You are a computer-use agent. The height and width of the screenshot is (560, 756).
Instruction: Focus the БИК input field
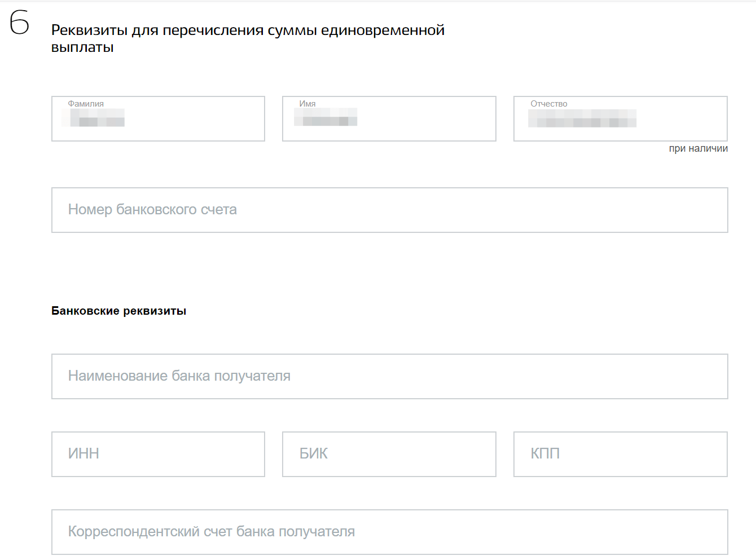coord(389,454)
